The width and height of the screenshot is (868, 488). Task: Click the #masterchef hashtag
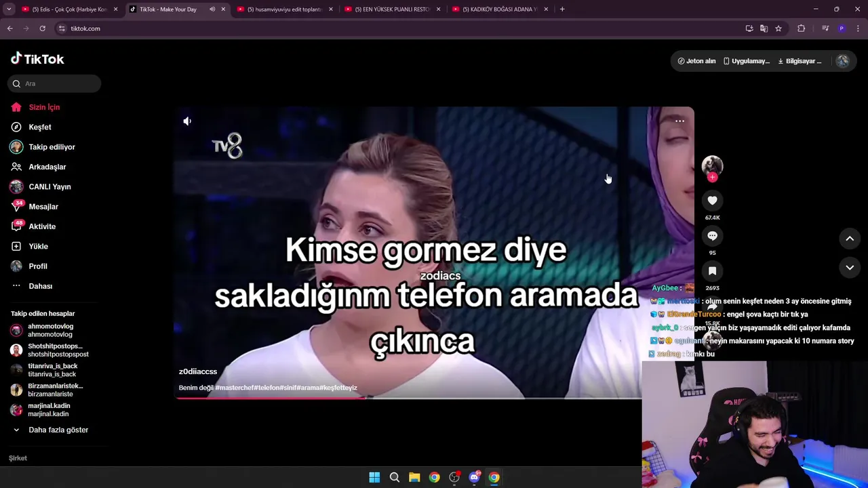tap(235, 388)
